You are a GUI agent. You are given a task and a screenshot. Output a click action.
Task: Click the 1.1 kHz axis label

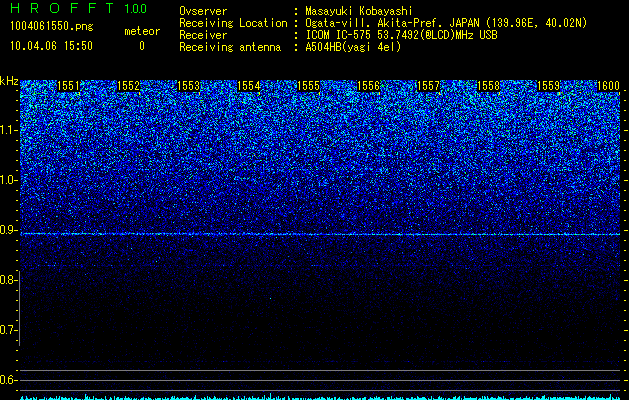(x=8, y=130)
